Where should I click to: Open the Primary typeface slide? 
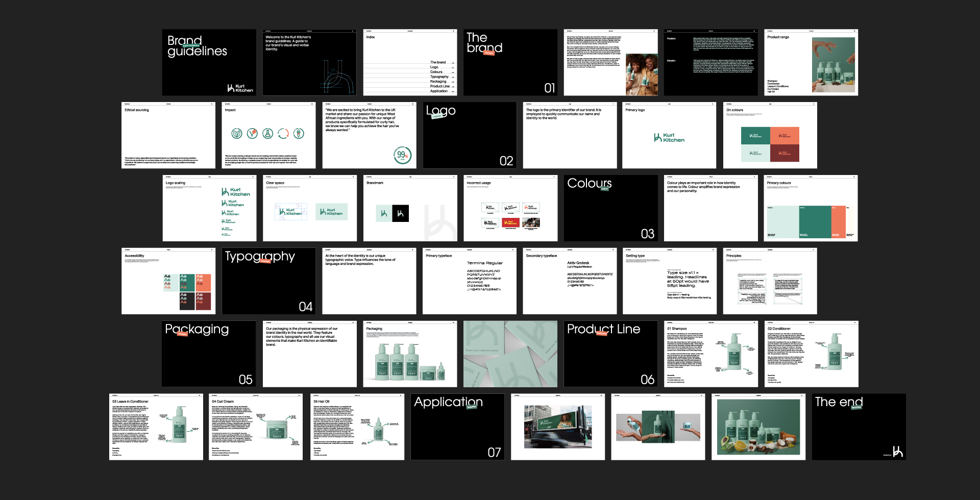[470, 281]
